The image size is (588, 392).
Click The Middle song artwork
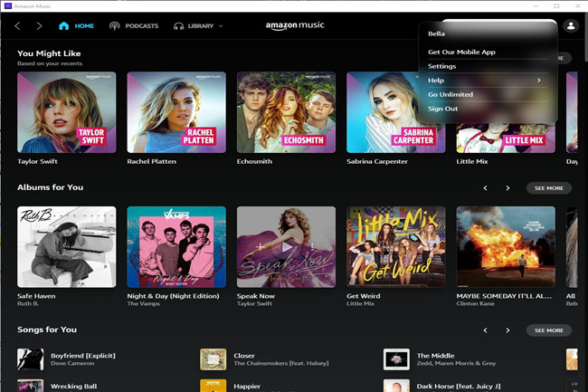[396, 359]
